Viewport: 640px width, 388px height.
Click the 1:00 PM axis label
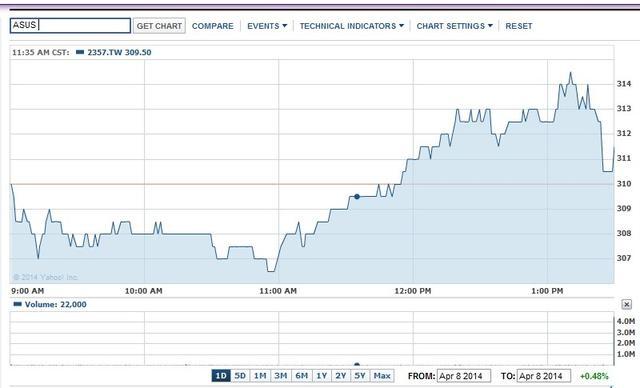point(547,291)
